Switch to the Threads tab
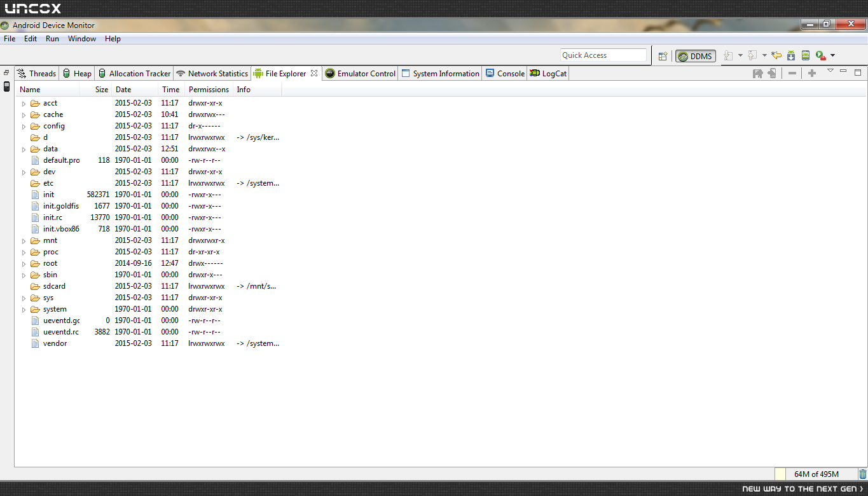Screen dimensions: 868x496 click(x=37, y=73)
